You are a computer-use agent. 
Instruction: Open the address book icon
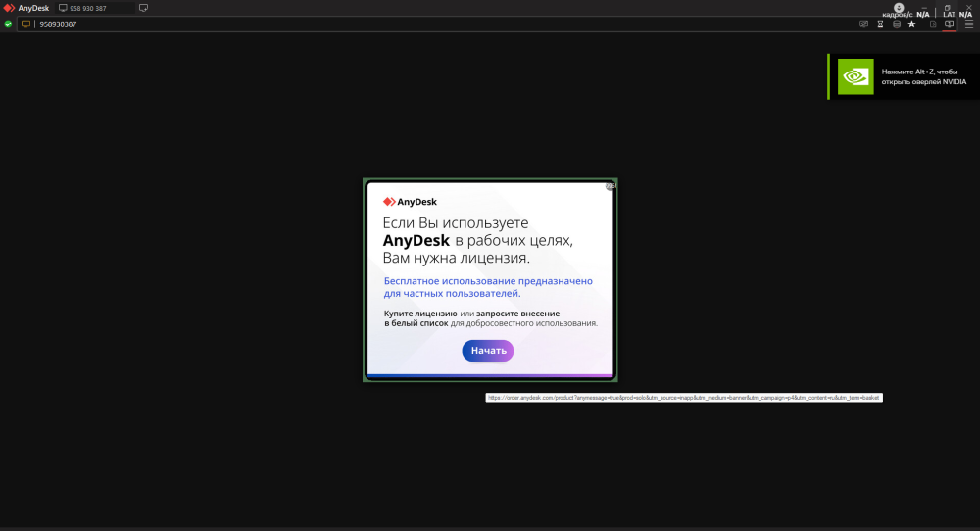(950, 24)
